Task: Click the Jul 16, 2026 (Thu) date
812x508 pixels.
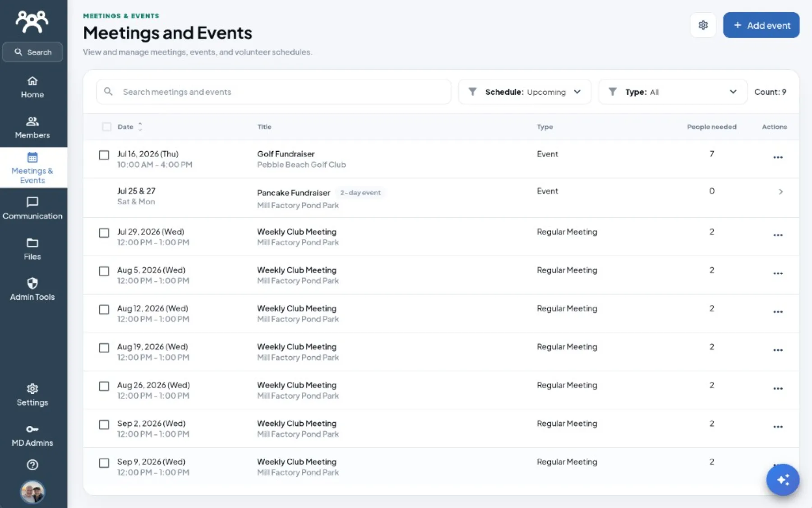Action: point(148,154)
